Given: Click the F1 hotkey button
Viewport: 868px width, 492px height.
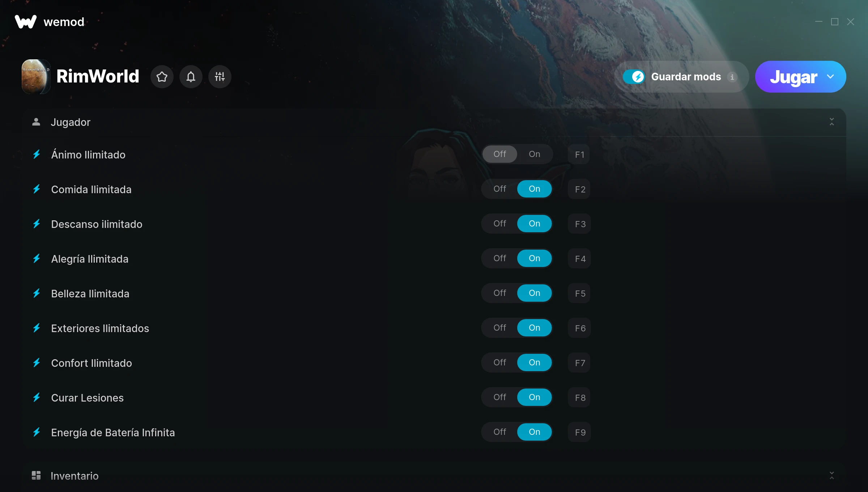Looking at the screenshot, I should pyautogui.click(x=579, y=154).
